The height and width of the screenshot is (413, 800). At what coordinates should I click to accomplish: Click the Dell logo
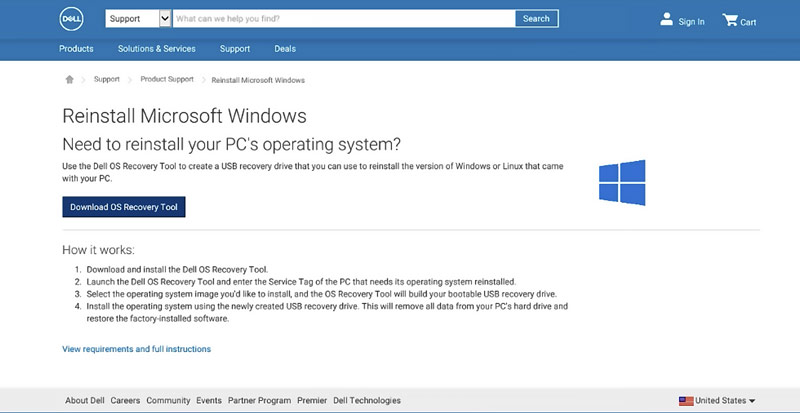[x=71, y=19]
